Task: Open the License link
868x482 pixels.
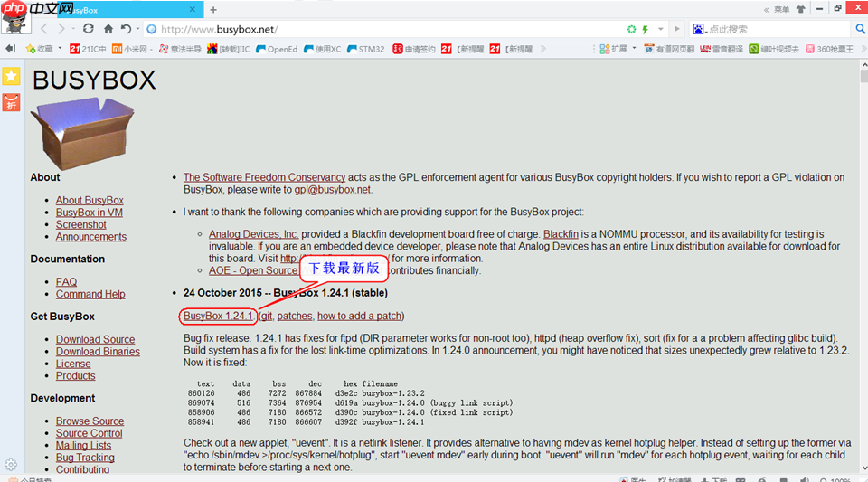Action: point(73,364)
